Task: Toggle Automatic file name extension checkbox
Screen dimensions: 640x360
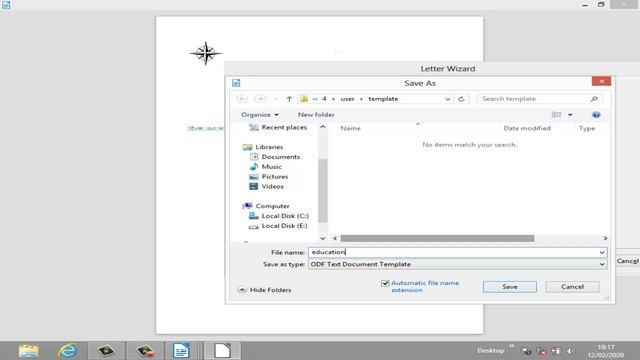Action: [384, 283]
